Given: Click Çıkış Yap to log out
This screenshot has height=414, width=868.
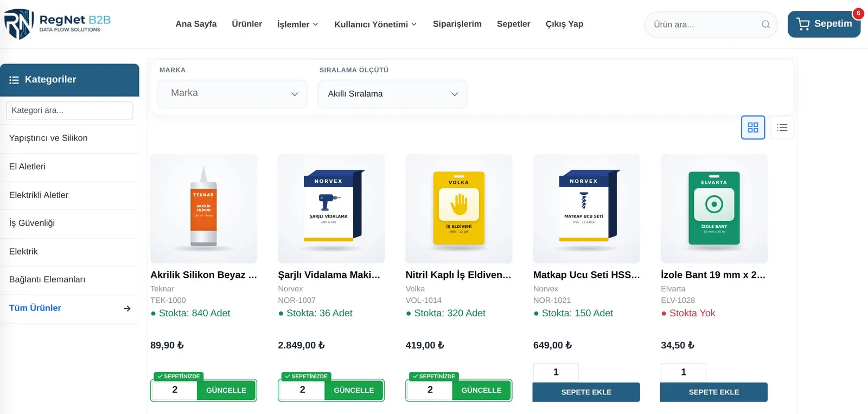Looking at the screenshot, I should (x=564, y=24).
